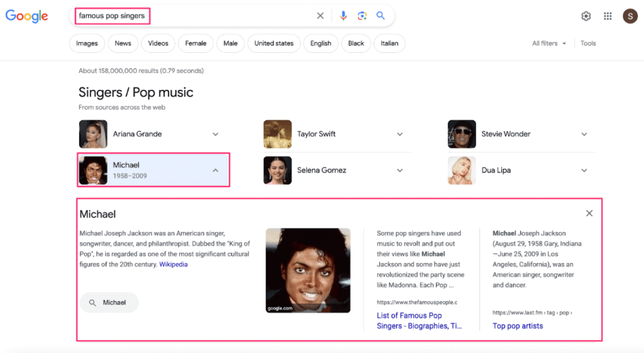Click the Selena Gomez name text
Screen dimensions: 644x353
click(x=321, y=170)
